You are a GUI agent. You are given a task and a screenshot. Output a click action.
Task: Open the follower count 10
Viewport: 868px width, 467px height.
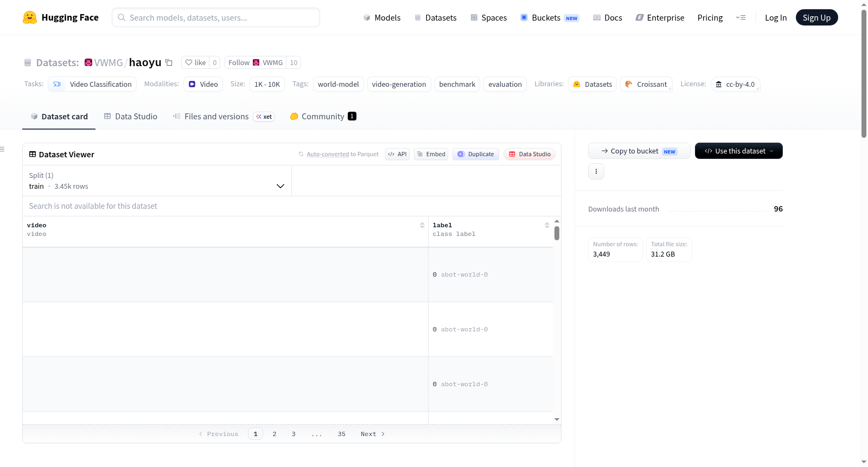[293, 62]
